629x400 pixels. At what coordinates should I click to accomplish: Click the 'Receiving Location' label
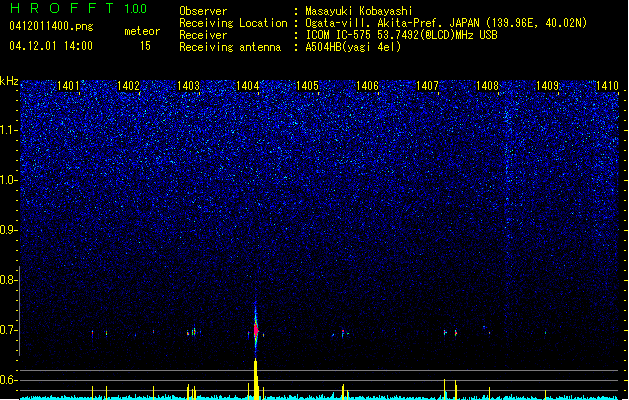point(233,23)
